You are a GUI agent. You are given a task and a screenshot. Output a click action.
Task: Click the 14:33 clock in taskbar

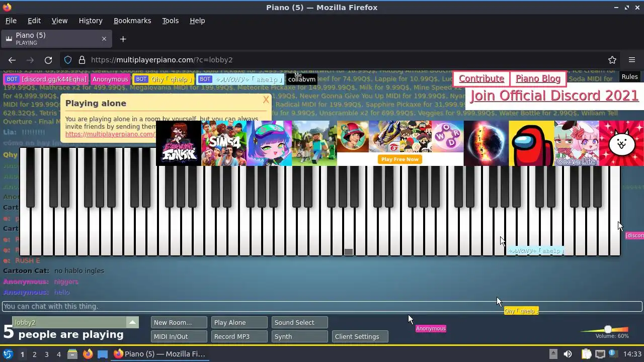tap(632, 354)
